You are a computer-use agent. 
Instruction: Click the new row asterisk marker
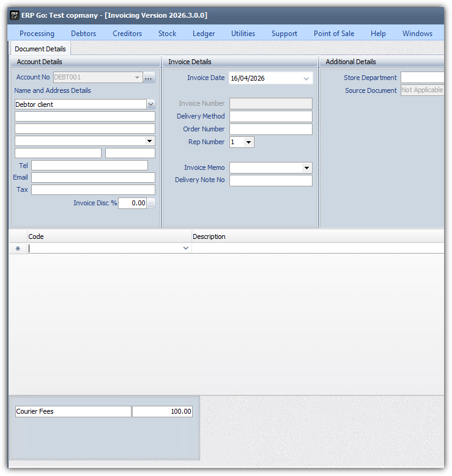(x=18, y=249)
